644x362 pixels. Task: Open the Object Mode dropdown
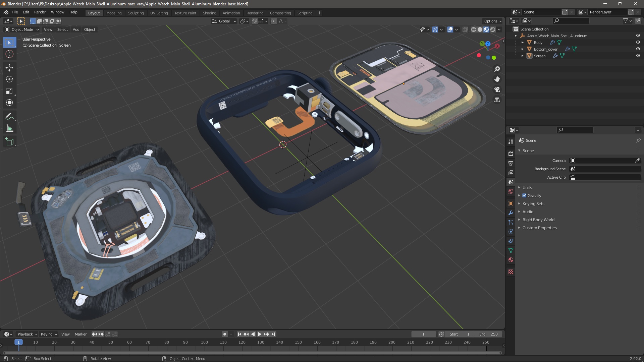coord(21,29)
